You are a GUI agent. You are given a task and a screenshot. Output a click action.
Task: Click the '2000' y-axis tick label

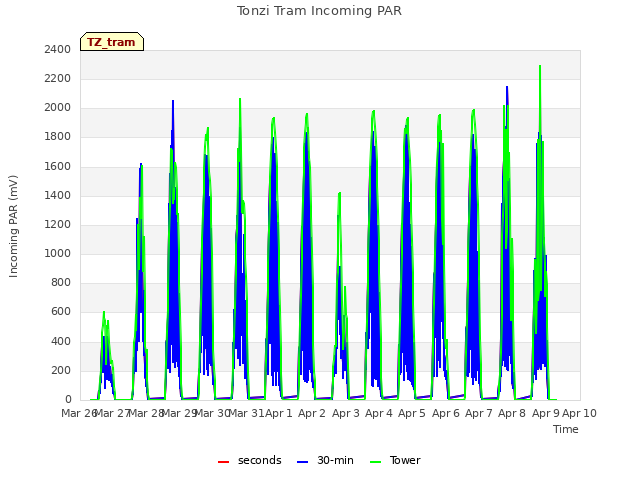click(58, 108)
